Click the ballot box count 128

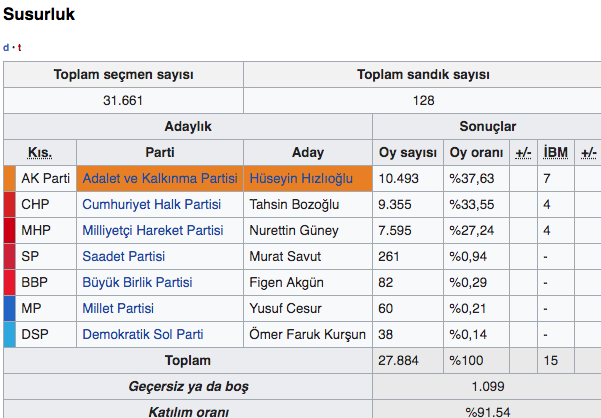tap(424, 101)
